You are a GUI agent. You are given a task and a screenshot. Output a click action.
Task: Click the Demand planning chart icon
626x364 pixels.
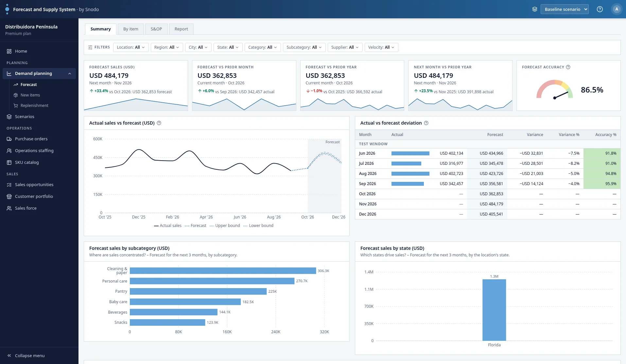click(x=9, y=74)
